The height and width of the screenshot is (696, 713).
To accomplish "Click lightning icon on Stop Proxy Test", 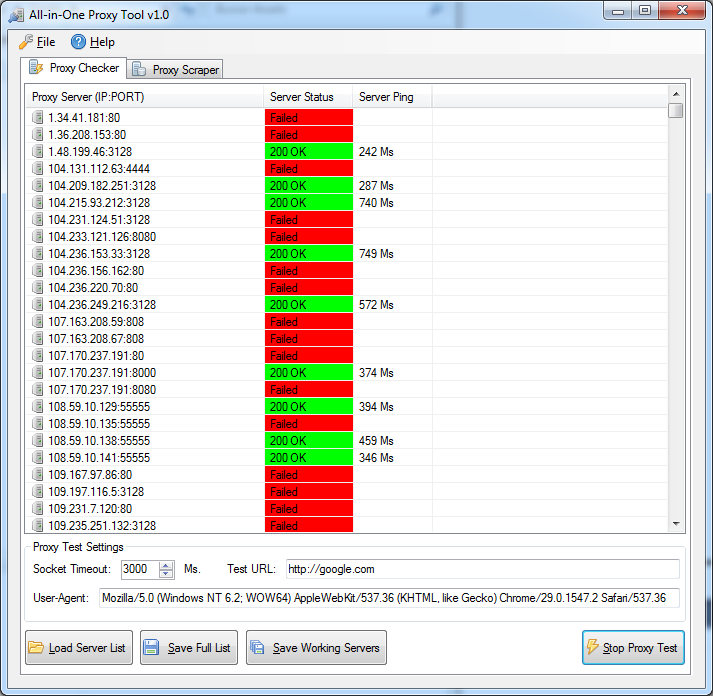I will tap(592, 647).
